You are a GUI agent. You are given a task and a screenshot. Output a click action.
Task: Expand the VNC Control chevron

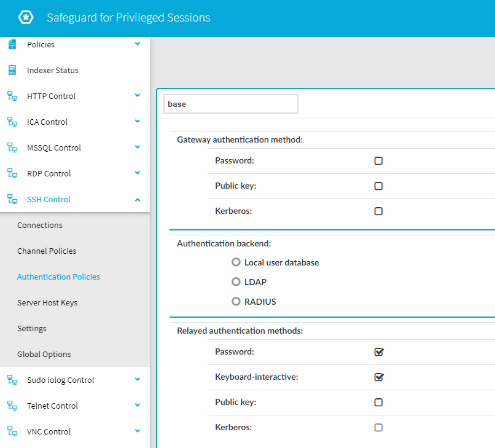pyautogui.click(x=138, y=431)
